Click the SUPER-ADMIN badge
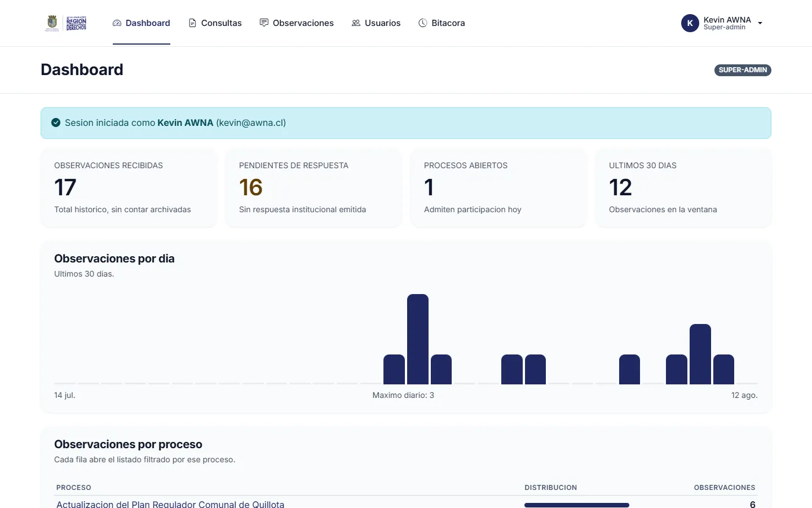The height and width of the screenshot is (508, 812). point(743,70)
